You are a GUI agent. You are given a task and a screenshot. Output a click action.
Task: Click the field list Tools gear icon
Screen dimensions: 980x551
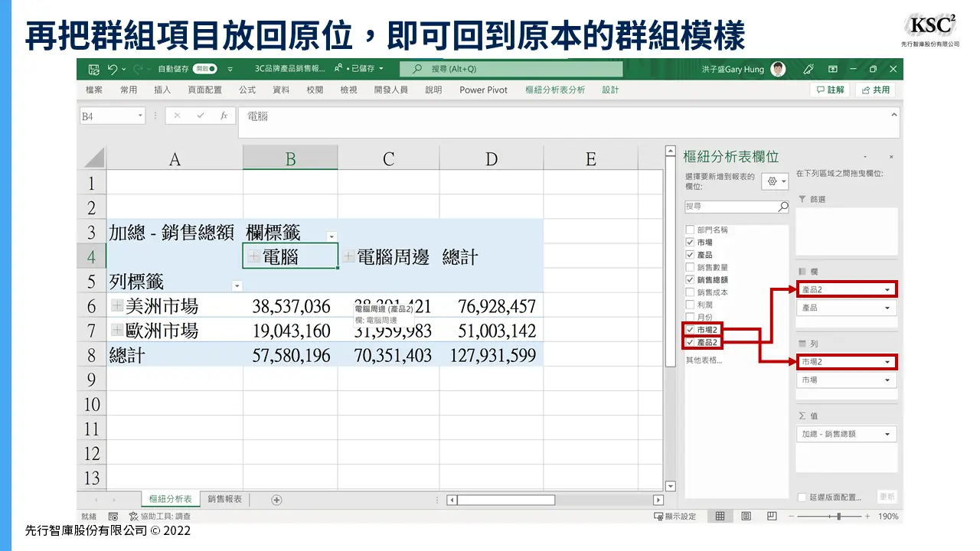point(775,181)
